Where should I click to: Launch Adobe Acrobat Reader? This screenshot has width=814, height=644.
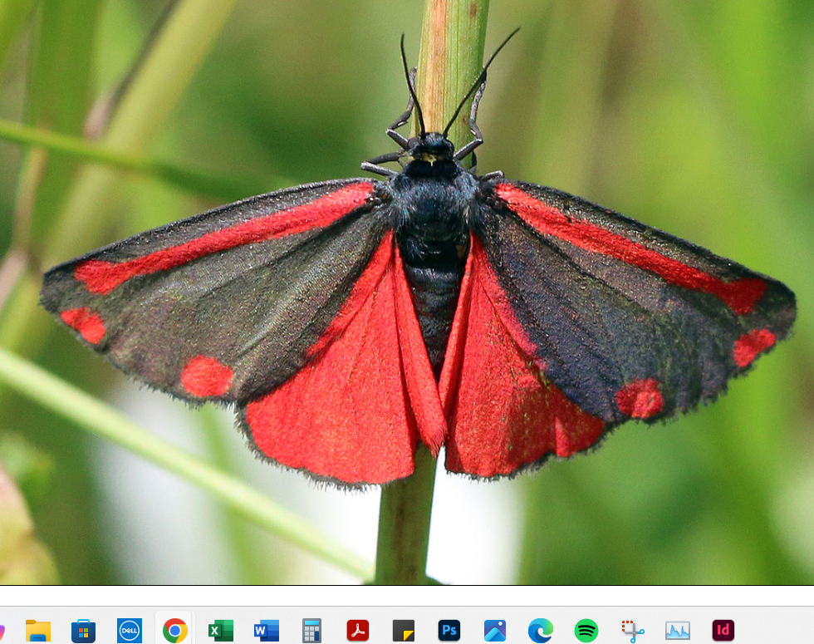pyautogui.click(x=357, y=631)
